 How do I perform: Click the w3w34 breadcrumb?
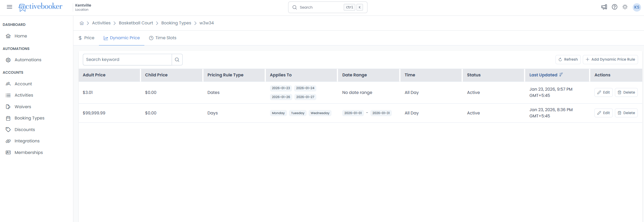pos(206,23)
